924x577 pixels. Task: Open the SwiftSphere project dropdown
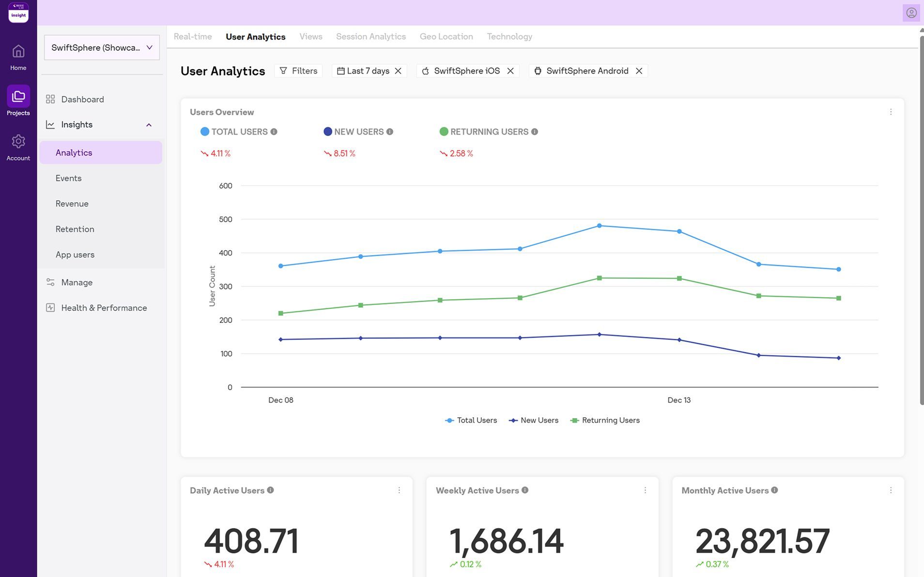pos(102,47)
